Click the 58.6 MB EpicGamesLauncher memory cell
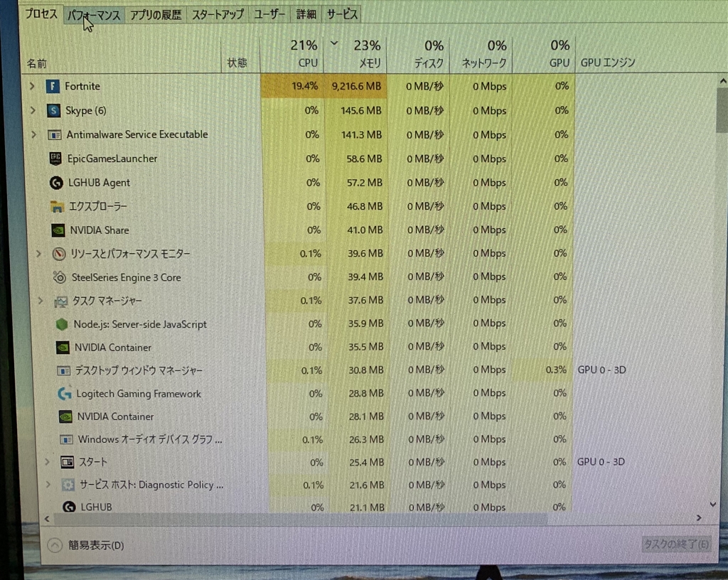The height and width of the screenshot is (580, 728). coord(357,159)
